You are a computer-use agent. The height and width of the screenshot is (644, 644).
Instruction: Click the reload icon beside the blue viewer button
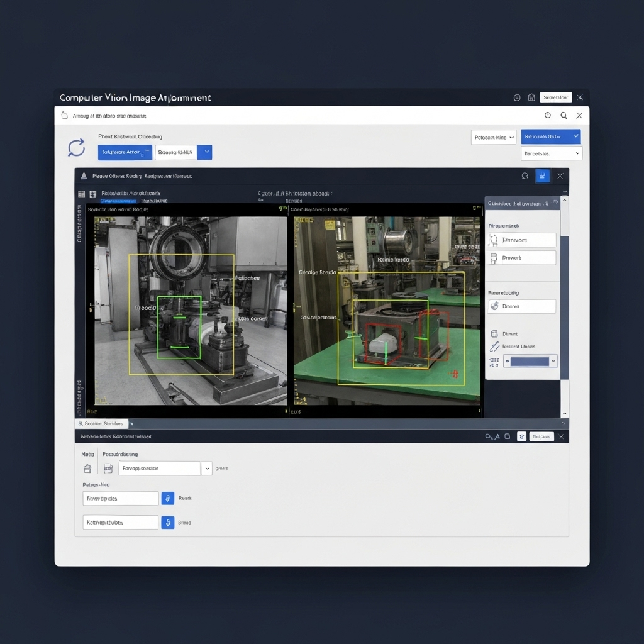pos(525,176)
